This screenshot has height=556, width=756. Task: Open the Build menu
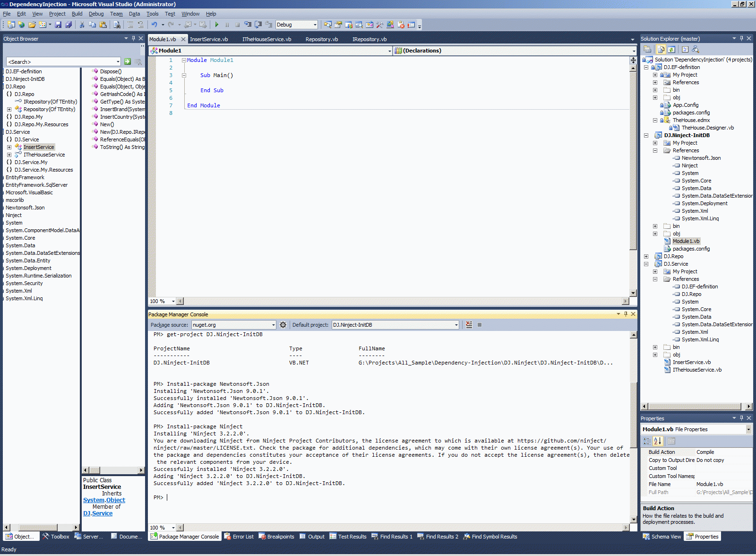click(77, 14)
